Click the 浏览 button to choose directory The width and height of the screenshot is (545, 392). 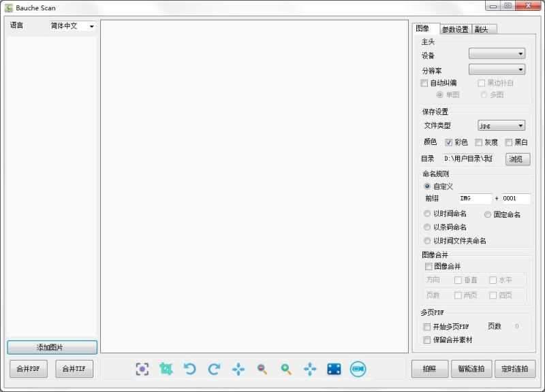(x=516, y=159)
